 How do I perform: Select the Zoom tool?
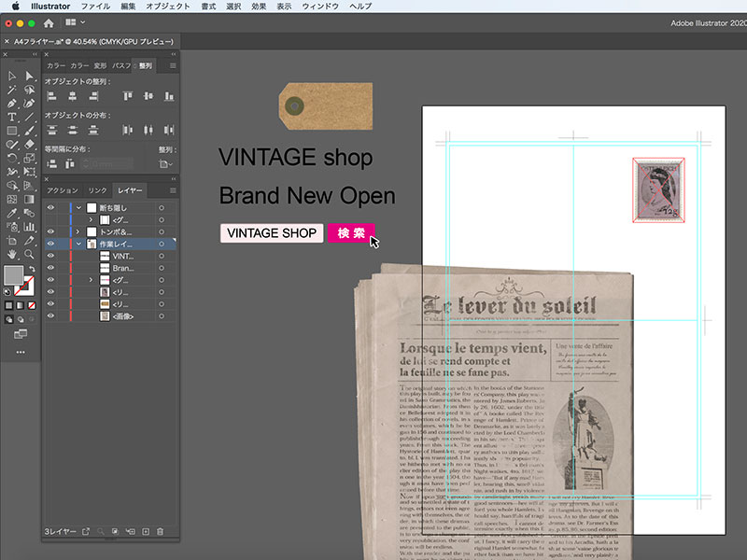pyautogui.click(x=30, y=254)
